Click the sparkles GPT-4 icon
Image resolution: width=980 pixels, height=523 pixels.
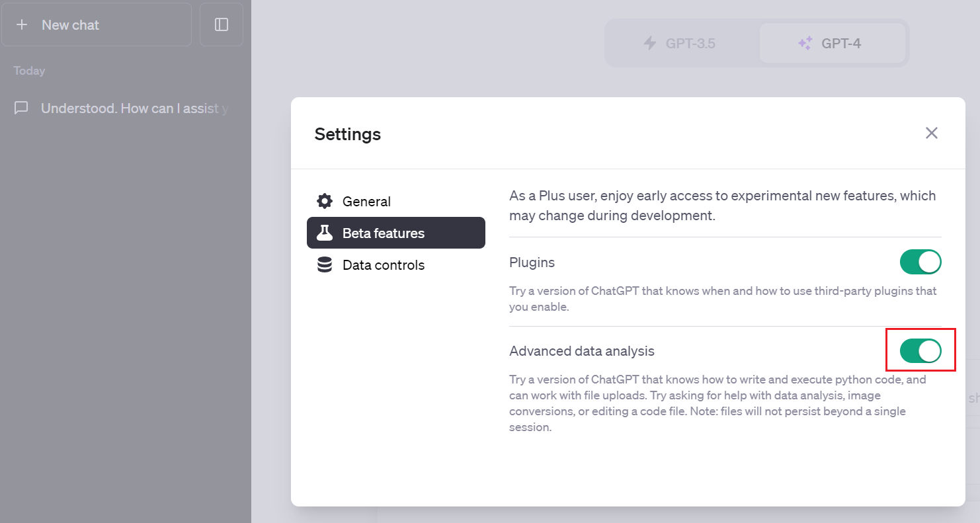click(x=805, y=44)
